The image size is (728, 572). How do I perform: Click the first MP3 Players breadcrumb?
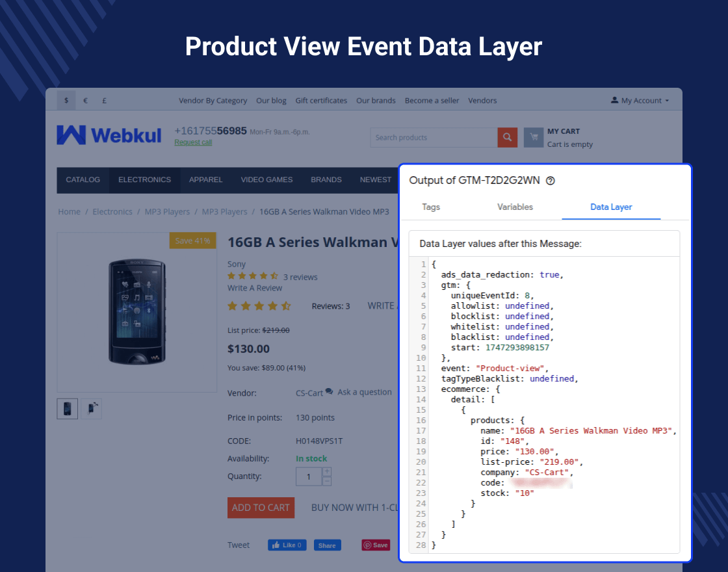(x=167, y=212)
